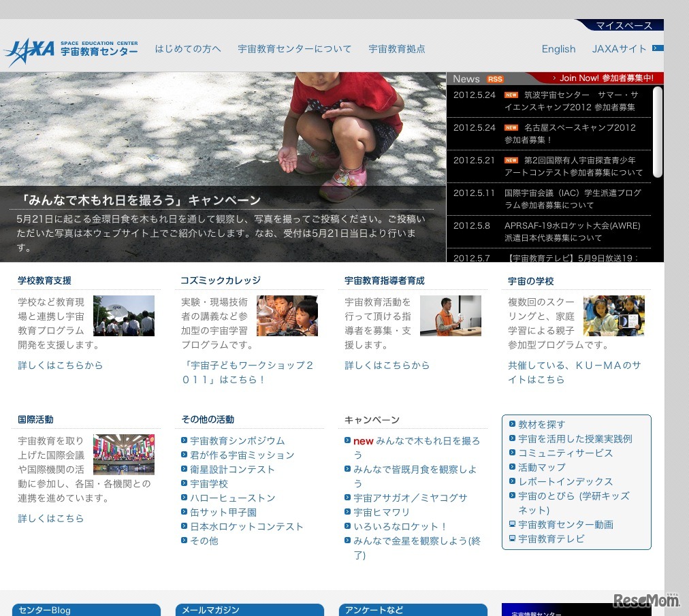The width and height of the screenshot is (689, 616).
Task: Click the 宇宙学校 link
Action: tap(209, 483)
